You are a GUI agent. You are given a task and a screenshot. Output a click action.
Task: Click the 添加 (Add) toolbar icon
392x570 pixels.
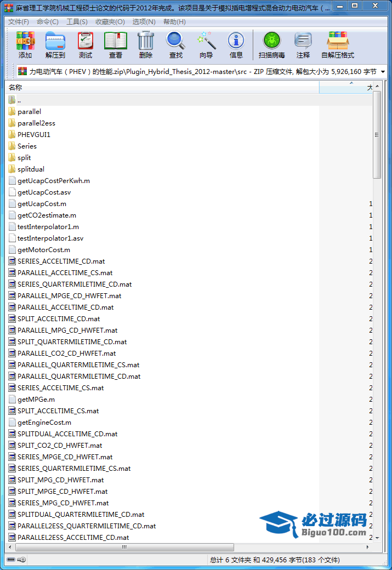(25, 41)
